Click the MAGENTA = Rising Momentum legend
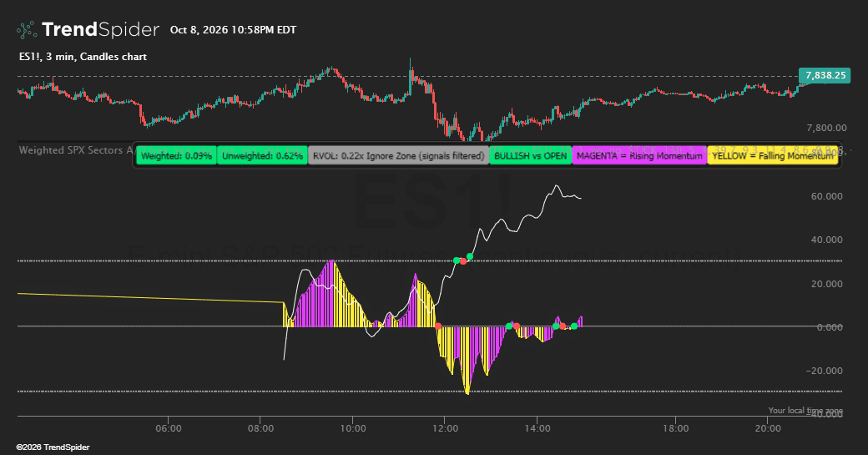The image size is (868, 455). point(639,156)
